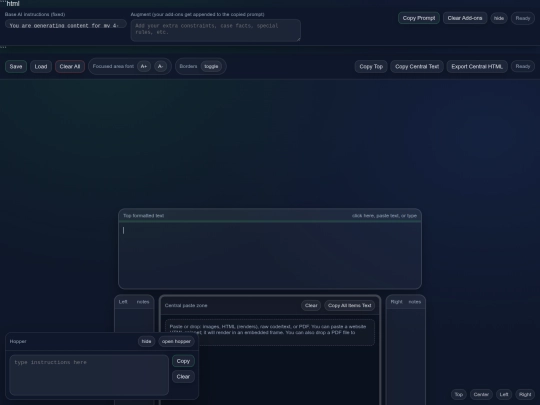Click the 'Hopper' panel title
The height and width of the screenshot is (405, 540).
[x=18, y=341]
